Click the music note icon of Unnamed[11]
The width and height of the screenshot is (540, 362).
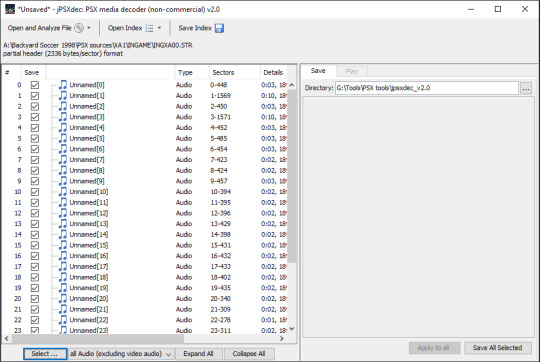tap(63, 202)
